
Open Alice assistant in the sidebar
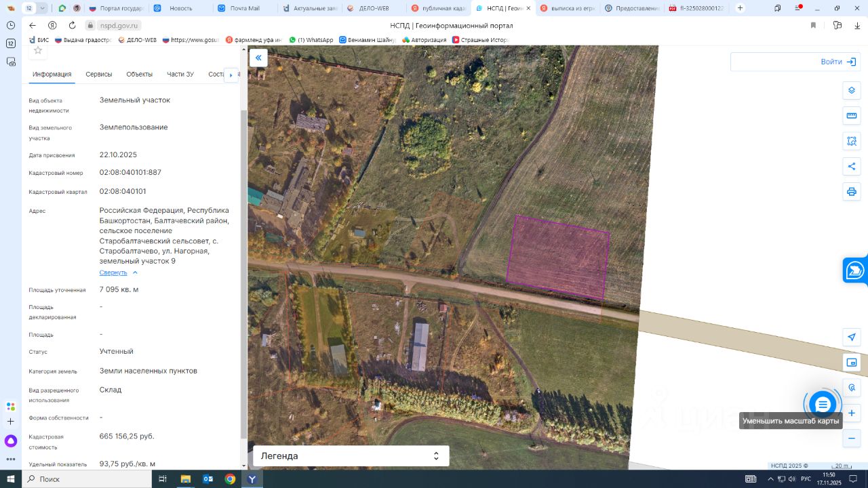10,441
